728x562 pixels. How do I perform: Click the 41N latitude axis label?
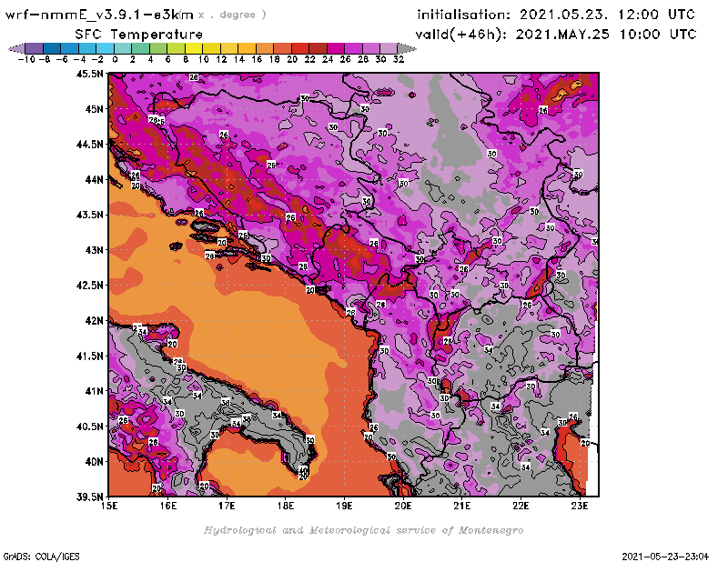tap(94, 391)
